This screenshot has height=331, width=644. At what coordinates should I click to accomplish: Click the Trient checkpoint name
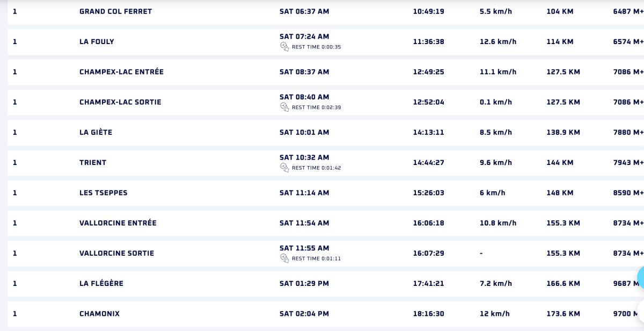[x=93, y=163]
